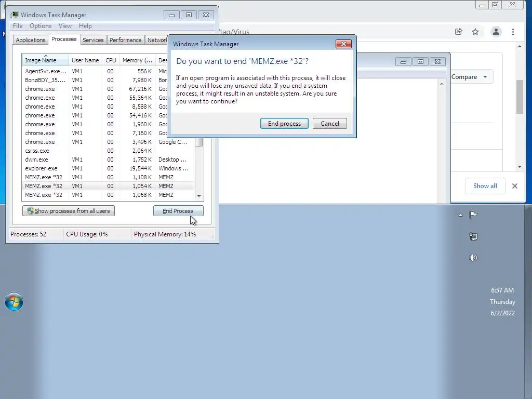Image resolution: width=532 pixels, height=399 pixels.
Task: Sort processes by CPU column
Action: click(111, 60)
